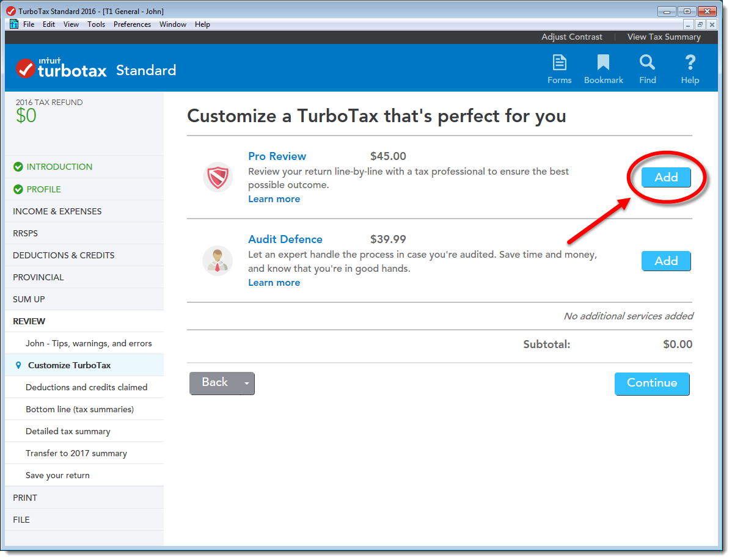Viewport: 732px width, 560px height.
Task: Open Learn more under Pro Review
Action: (x=274, y=199)
